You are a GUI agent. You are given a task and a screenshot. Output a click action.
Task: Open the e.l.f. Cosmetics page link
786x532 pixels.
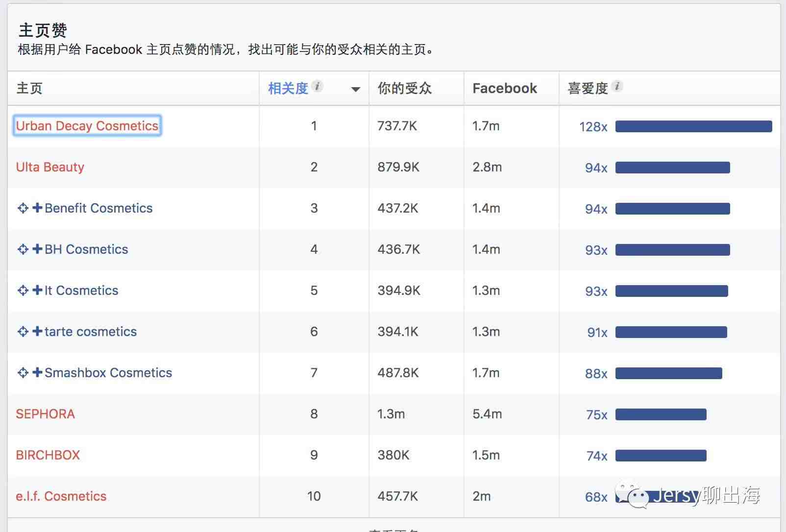coord(61,496)
